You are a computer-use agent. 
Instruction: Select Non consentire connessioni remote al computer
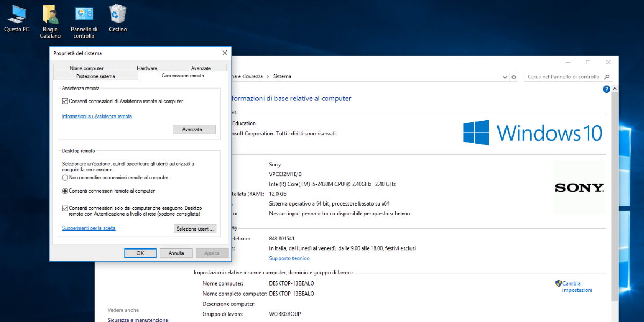click(65, 177)
